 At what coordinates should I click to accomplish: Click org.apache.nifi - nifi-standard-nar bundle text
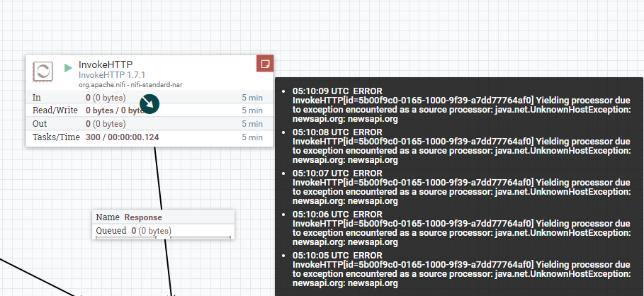tap(130, 84)
